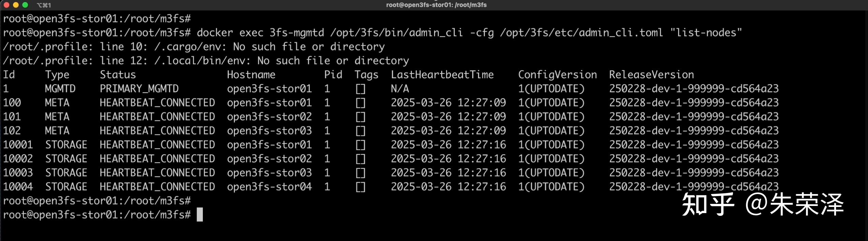868x241 pixels.
Task: Click the ConfigVersion column header
Action: (557, 75)
